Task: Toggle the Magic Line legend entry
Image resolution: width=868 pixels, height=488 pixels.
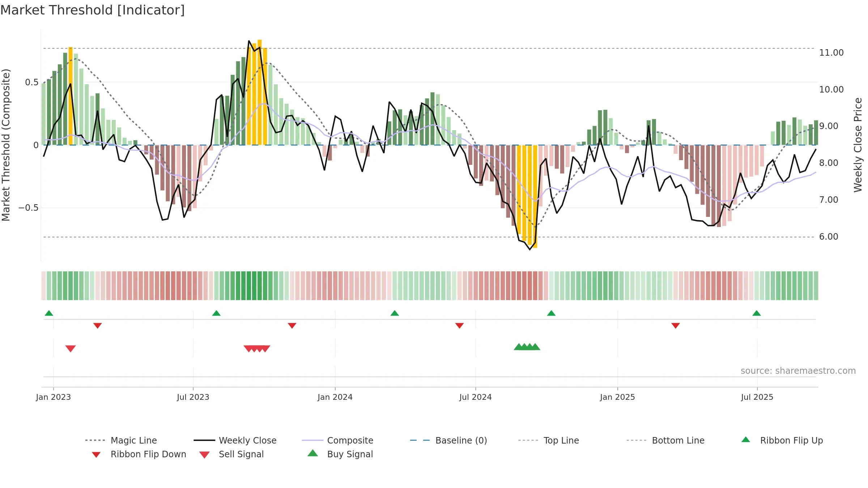Action: 121,440
